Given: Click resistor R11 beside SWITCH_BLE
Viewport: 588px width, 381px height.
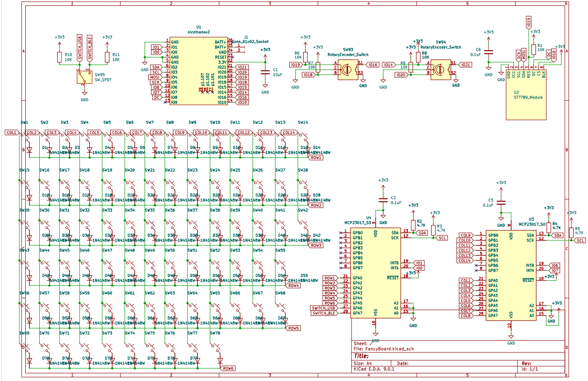Looking at the screenshot, I should [107, 57].
